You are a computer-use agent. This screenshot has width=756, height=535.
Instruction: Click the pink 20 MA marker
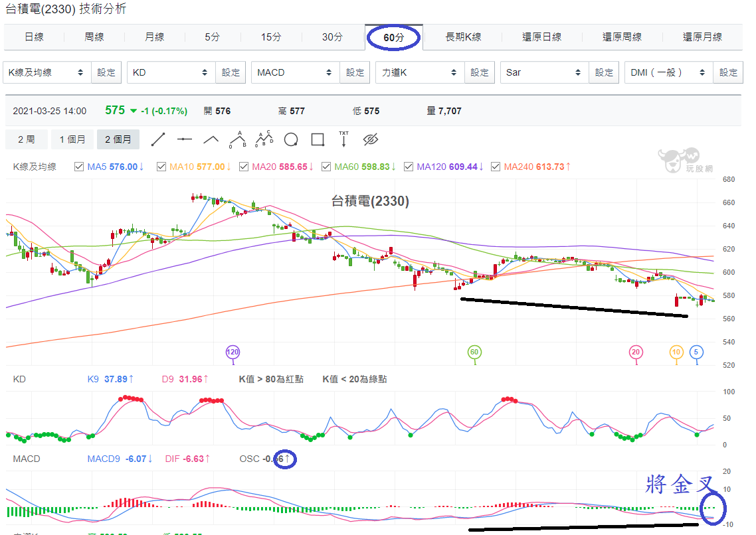coord(636,352)
